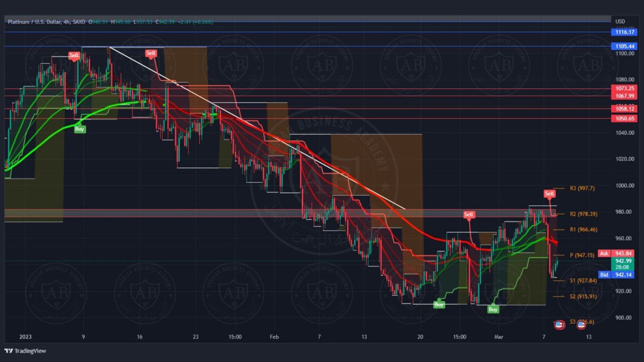The image size is (644, 362).
Task: Click the S1 (927.84) pivot label
Action: 583,281
